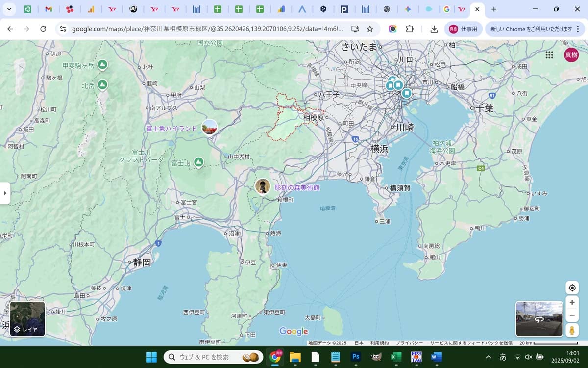Show hidden system tray icons
Screen dimensions: 588x368
[x=488, y=357]
